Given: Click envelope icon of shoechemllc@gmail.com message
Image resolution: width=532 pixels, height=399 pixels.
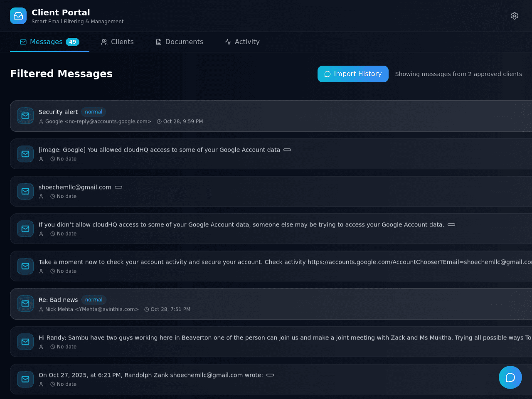Looking at the screenshot, I should point(25,191).
